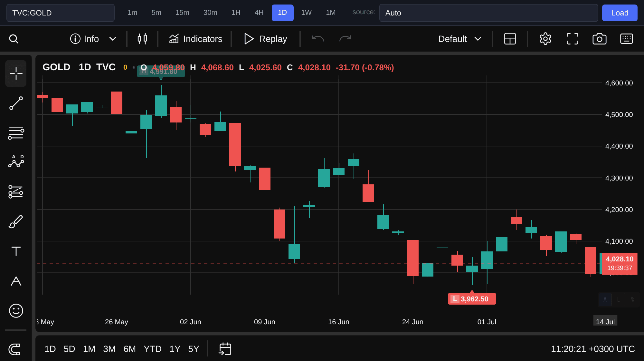Click the TVC:GOLD symbol input field

(61, 13)
